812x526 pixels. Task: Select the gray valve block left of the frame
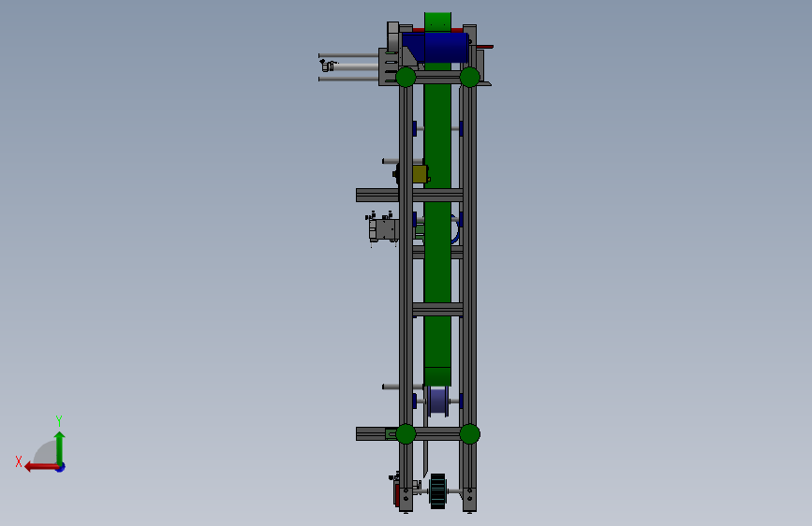pyautogui.click(x=384, y=229)
